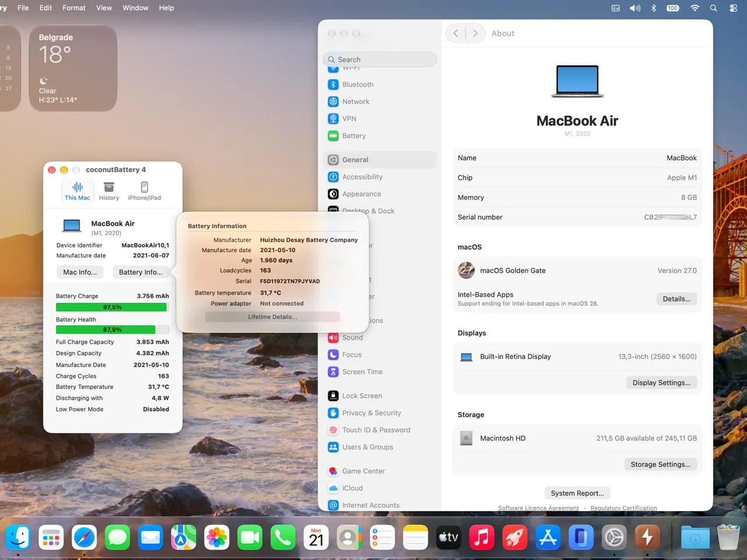The height and width of the screenshot is (560, 747).
Task: Open Safari from the Dock
Action: pos(84,537)
